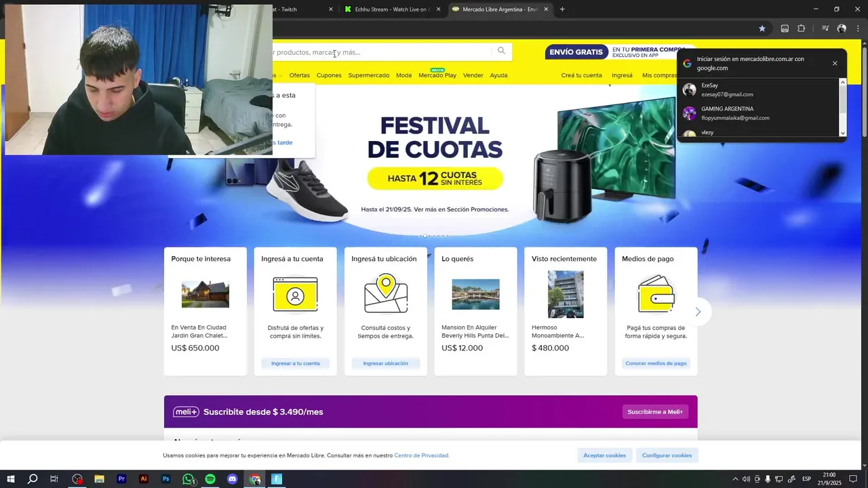The height and width of the screenshot is (488, 868).
Task: Bookmark this page with the star icon
Action: coord(762,28)
